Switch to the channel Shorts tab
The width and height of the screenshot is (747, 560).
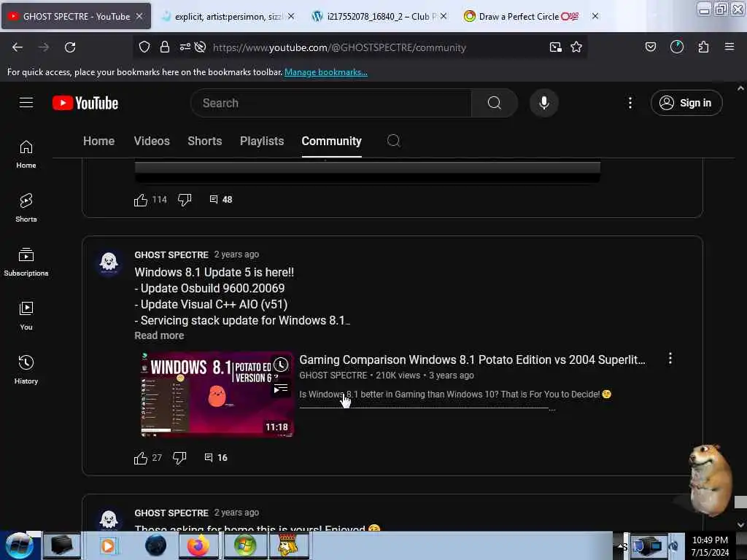click(x=205, y=141)
